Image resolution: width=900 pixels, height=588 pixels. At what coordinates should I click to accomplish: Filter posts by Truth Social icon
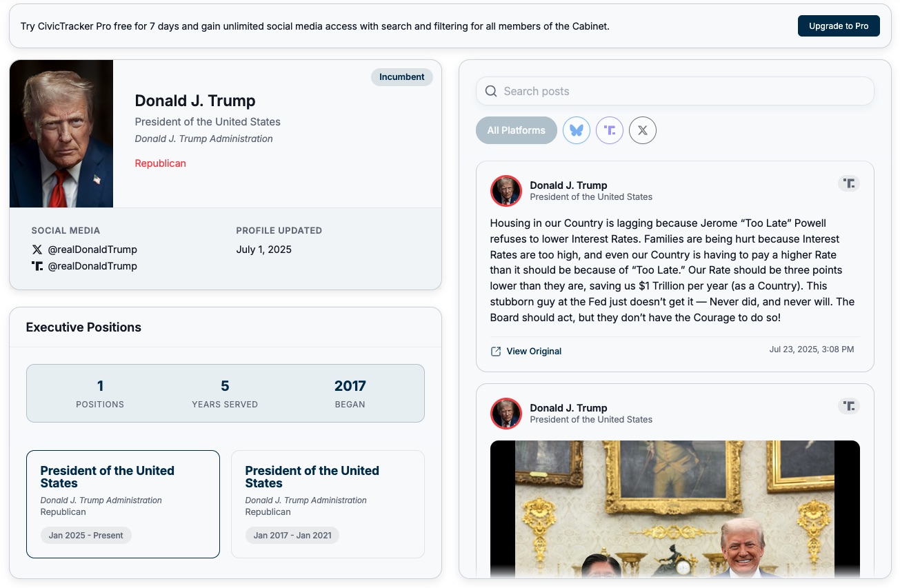point(610,130)
